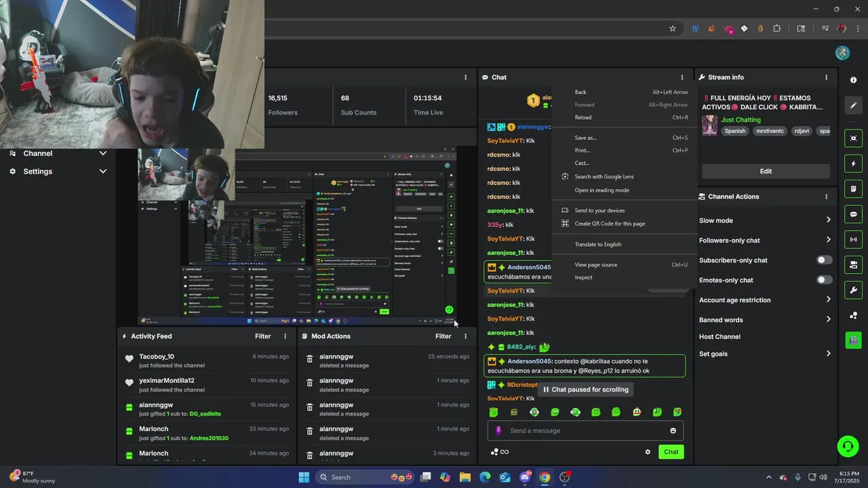The height and width of the screenshot is (488, 868).
Task: Click the wrench tools icon in right sidebar
Action: (853, 290)
